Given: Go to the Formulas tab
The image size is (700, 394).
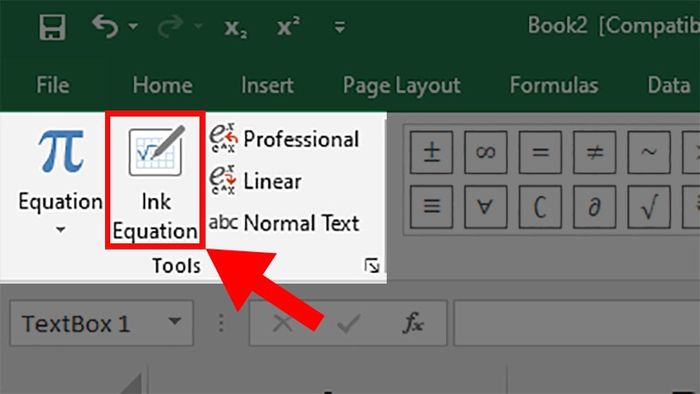Looking at the screenshot, I should 554,85.
